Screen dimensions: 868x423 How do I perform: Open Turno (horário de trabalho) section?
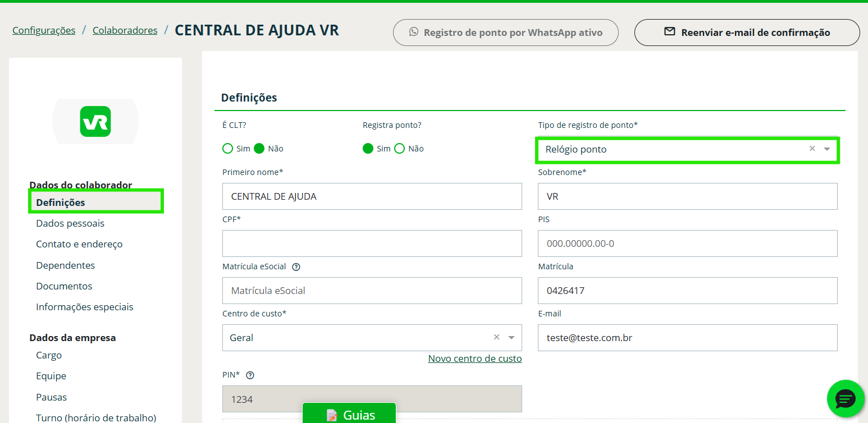96,417
